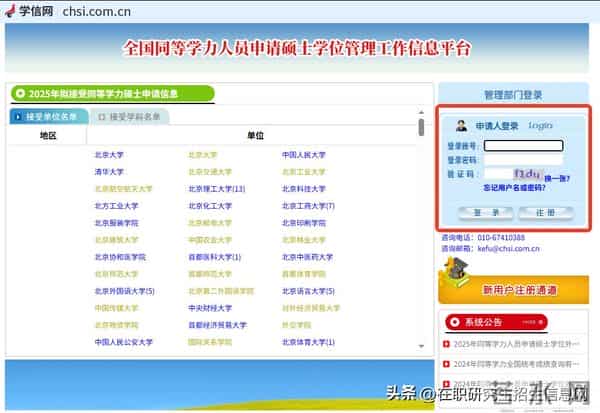Click the 注册 button
Image resolution: width=600 pixels, height=413 pixels.
(x=546, y=212)
